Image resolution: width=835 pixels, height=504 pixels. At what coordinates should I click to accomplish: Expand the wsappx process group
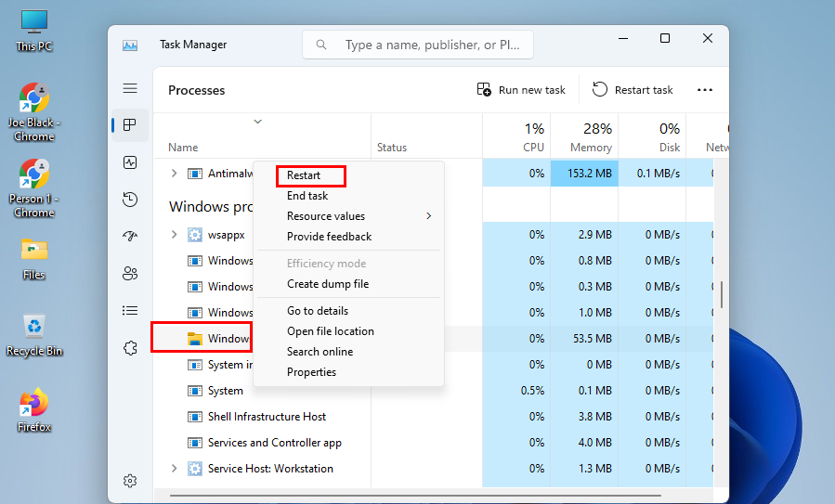[x=174, y=235]
